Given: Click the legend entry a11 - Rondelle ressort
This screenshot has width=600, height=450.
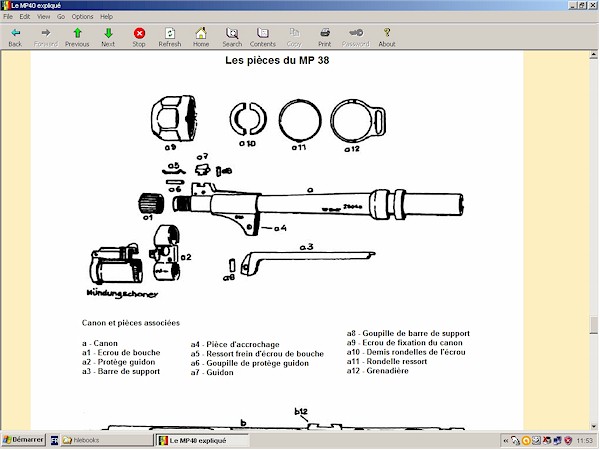Looking at the screenshot, I should point(387,362).
